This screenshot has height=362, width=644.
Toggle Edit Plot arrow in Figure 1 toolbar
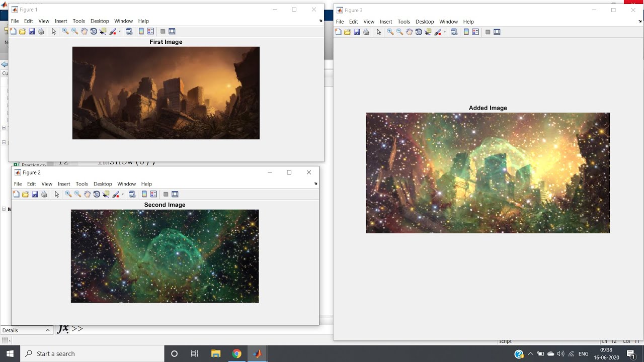click(54, 31)
